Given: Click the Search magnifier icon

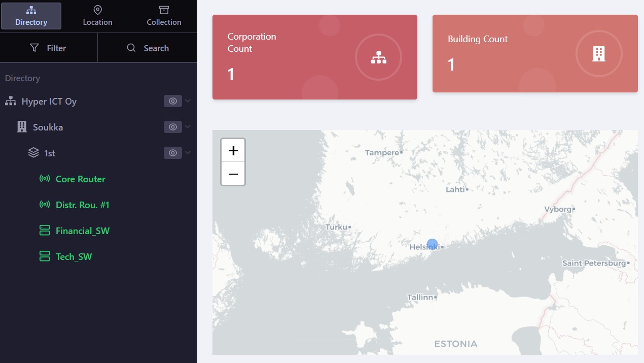Looking at the screenshot, I should coord(131,48).
